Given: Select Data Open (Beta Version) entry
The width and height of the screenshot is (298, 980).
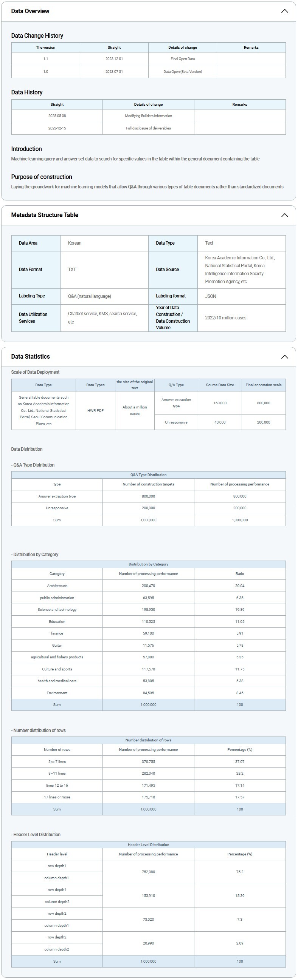Looking at the screenshot, I should [183, 71].
